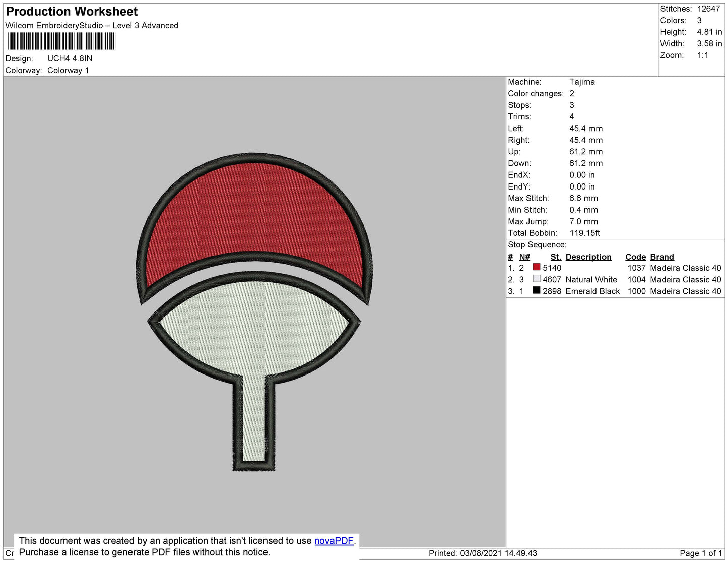Select the barcode under the worksheet title
728x563 pixels.
[61, 41]
